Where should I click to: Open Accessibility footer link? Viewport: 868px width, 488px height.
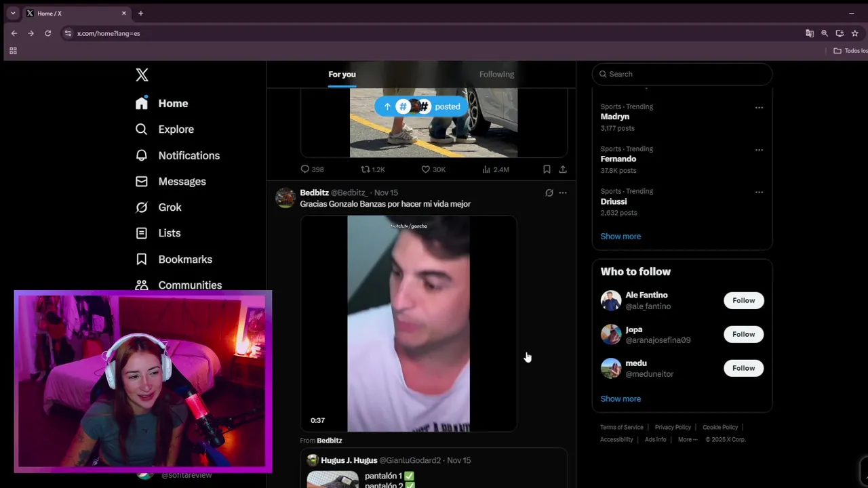616,440
